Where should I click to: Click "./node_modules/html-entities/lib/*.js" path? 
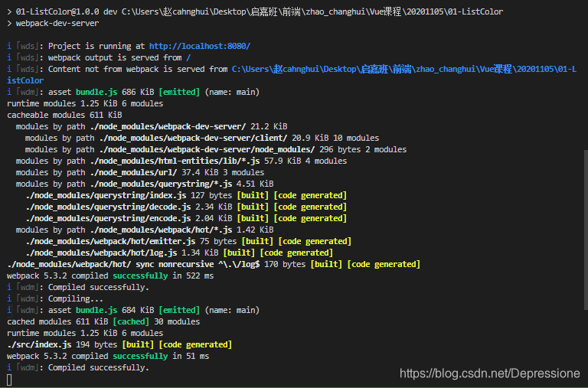(x=175, y=161)
